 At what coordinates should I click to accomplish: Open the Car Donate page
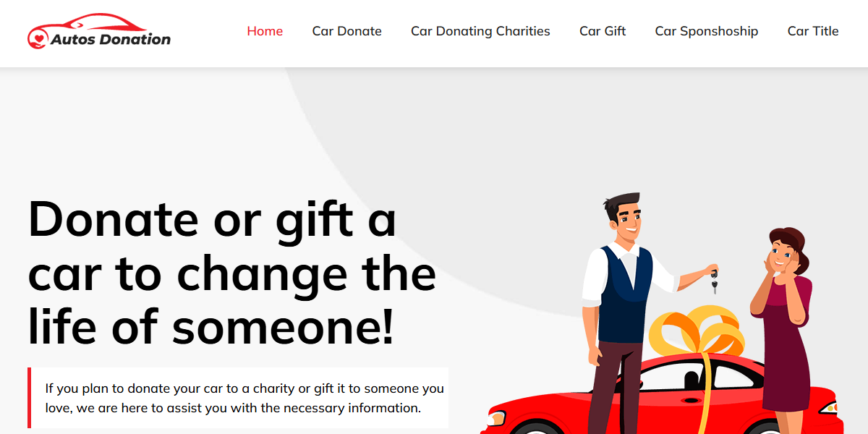(347, 31)
